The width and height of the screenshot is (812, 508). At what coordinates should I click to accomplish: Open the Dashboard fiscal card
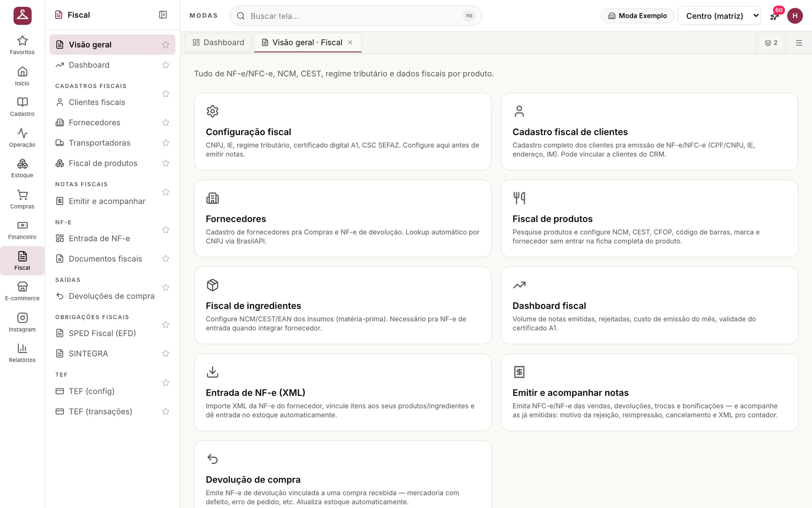pos(649,305)
